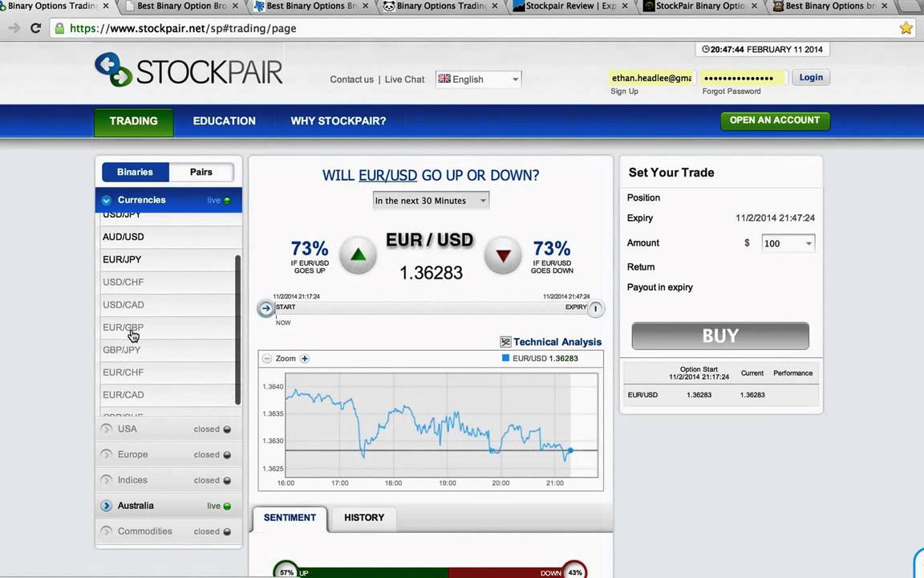Click the Technical Analysis chart icon
Screen dimensions: 924x578
pos(505,342)
